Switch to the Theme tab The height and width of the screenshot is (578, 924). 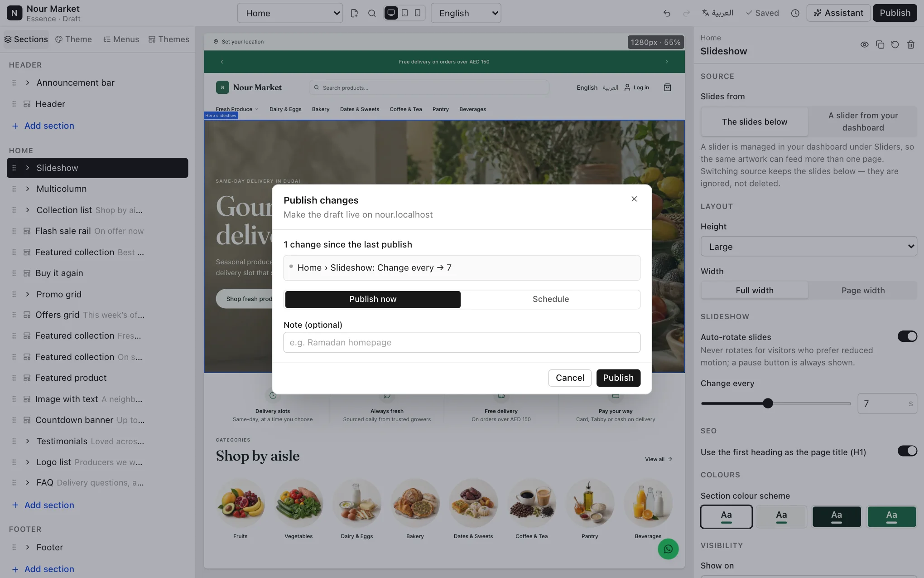(73, 39)
